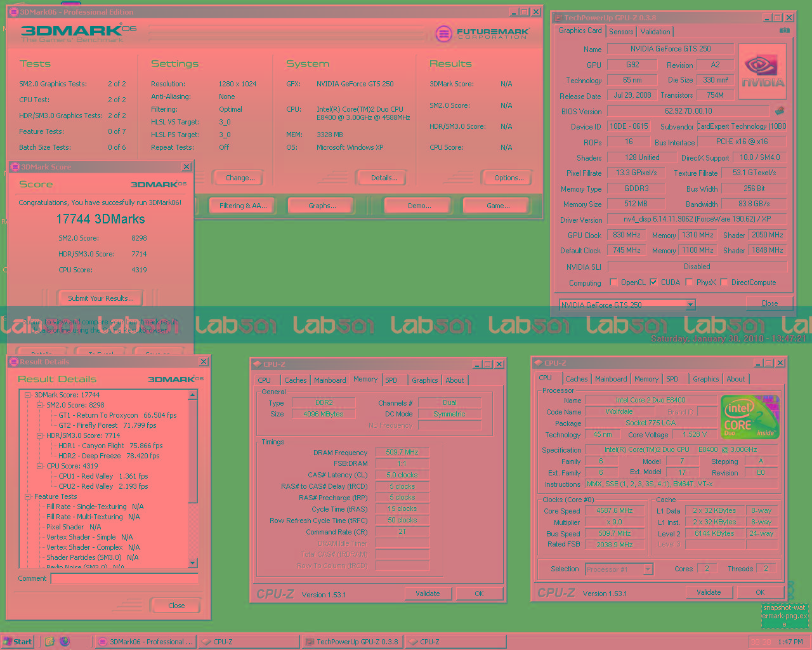Select HDR2 - Deep Freeze result row
Screen dimensions: 812x650
click(x=108, y=456)
